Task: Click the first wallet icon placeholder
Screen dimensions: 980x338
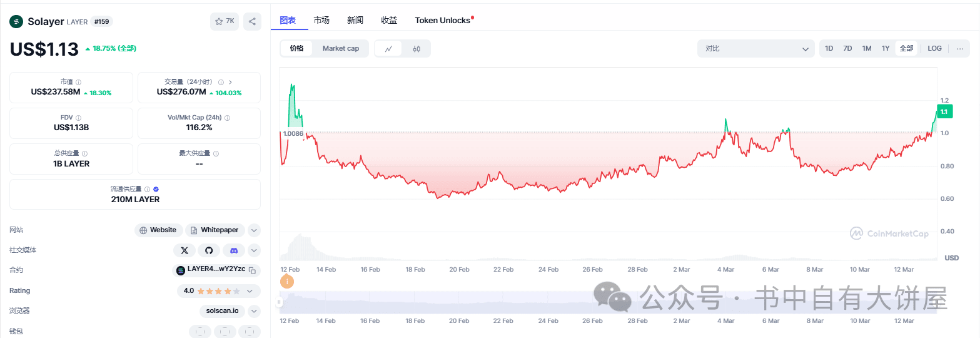Action: pyautogui.click(x=200, y=332)
